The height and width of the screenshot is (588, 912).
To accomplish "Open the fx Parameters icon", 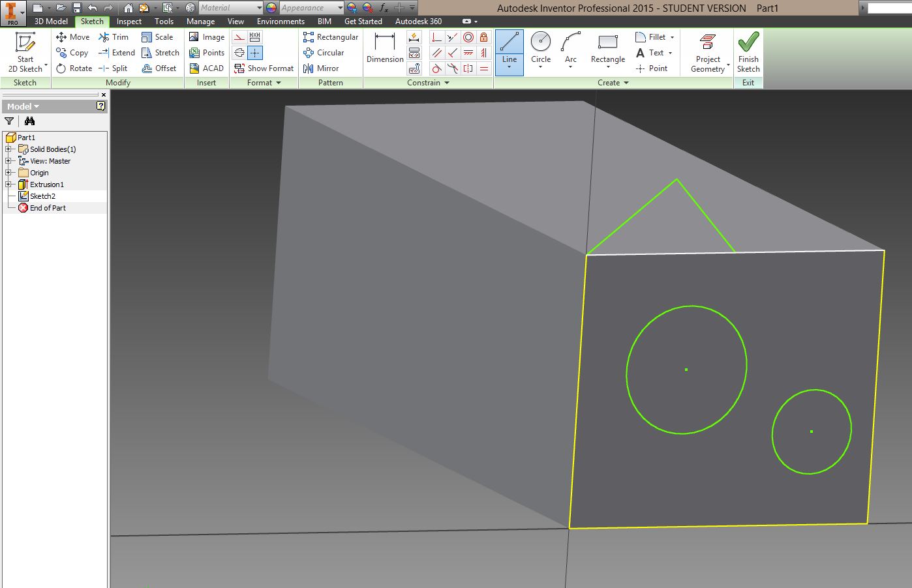I will coord(384,8).
